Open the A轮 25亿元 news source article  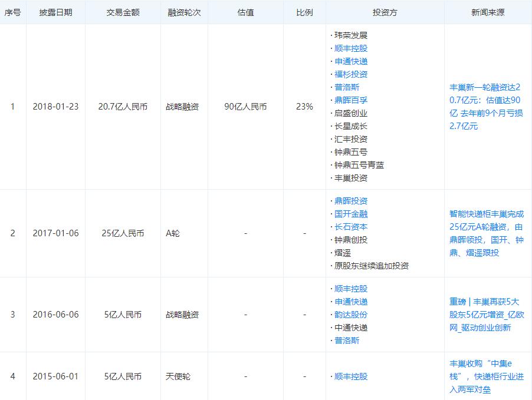(488, 233)
